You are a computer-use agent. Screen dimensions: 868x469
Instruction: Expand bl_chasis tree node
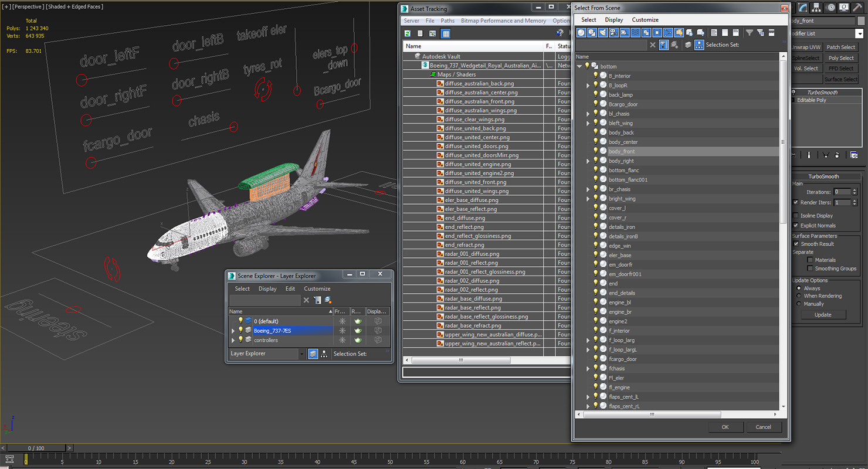point(588,114)
